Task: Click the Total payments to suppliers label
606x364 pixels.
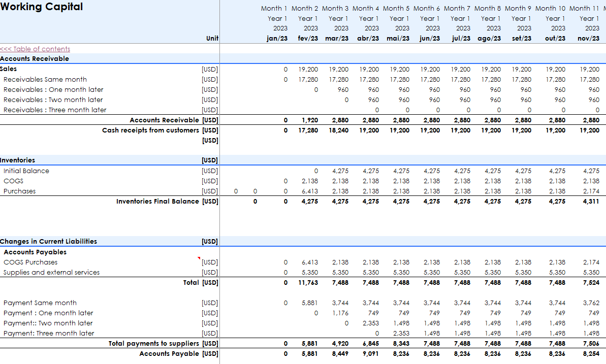Action: pos(154,344)
